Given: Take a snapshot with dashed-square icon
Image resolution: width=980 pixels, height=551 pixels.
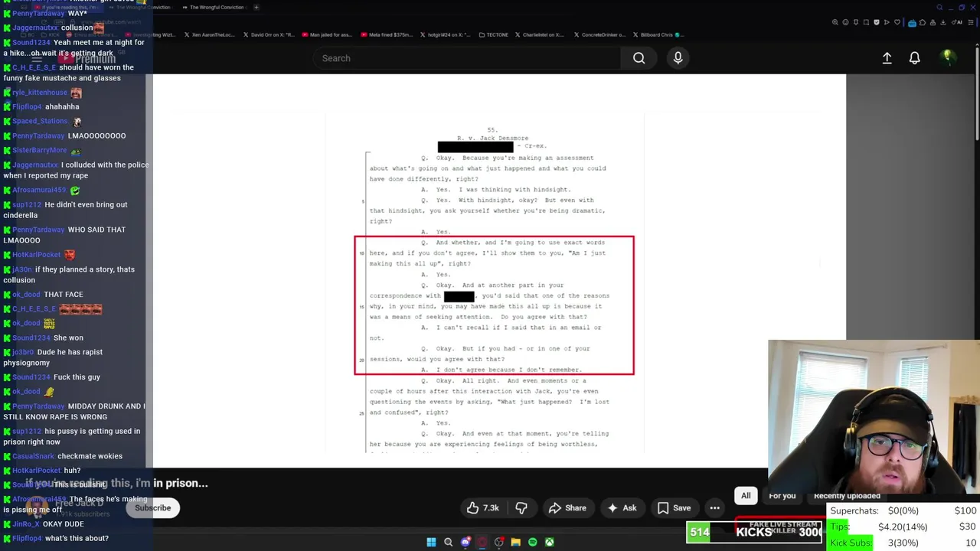Looking at the screenshot, I should pyautogui.click(x=866, y=22).
